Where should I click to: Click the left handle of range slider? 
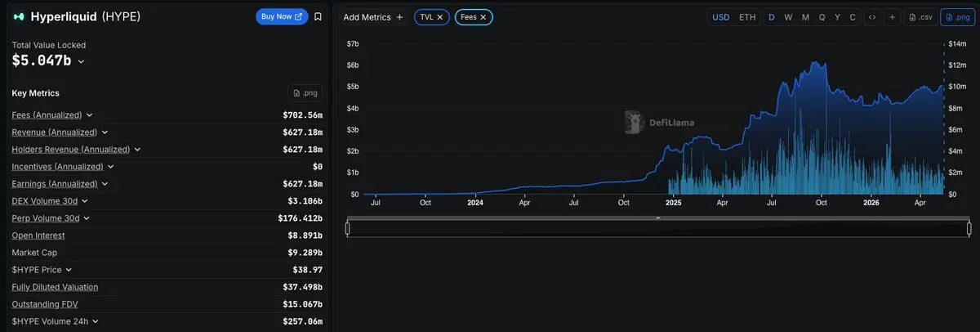coord(347,228)
